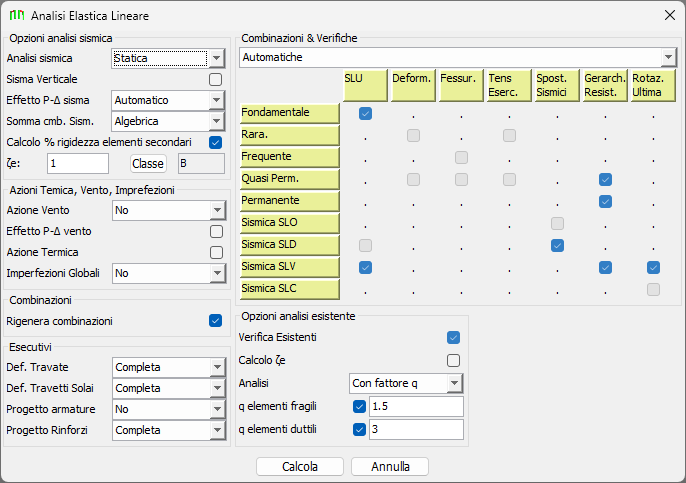The image size is (686, 483).
Task: Expand the Progetto Rinforzi dropdown
Action: click(x=217, y=430)
